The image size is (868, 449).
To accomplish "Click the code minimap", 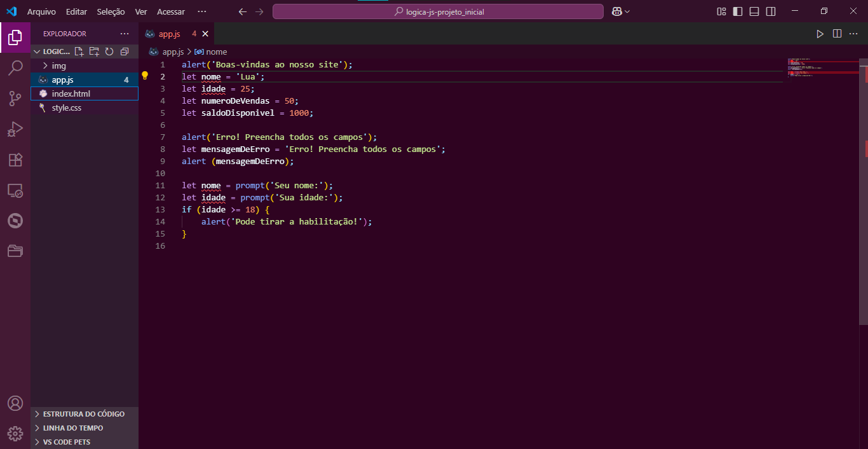I will (823, 68).
